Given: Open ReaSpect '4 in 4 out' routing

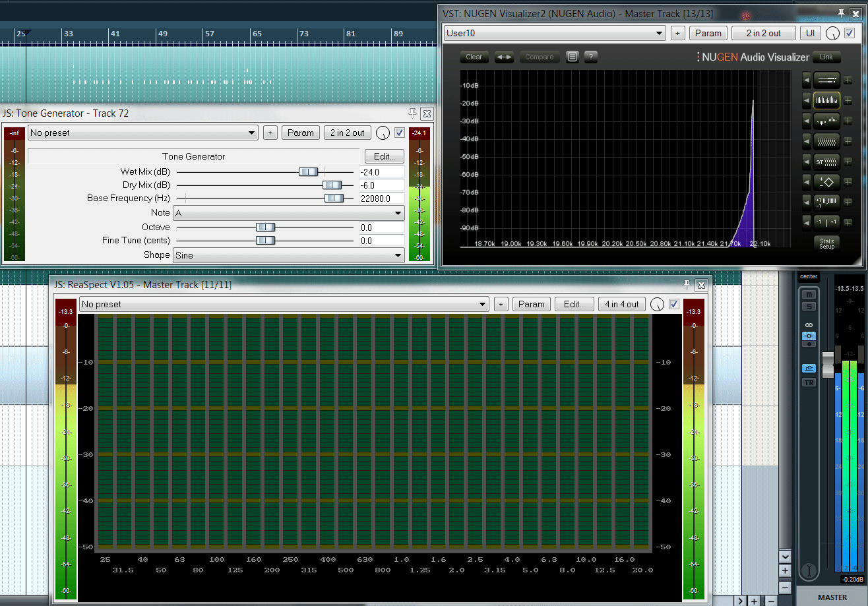Looking at the screenshot, I should pos(621,304).
